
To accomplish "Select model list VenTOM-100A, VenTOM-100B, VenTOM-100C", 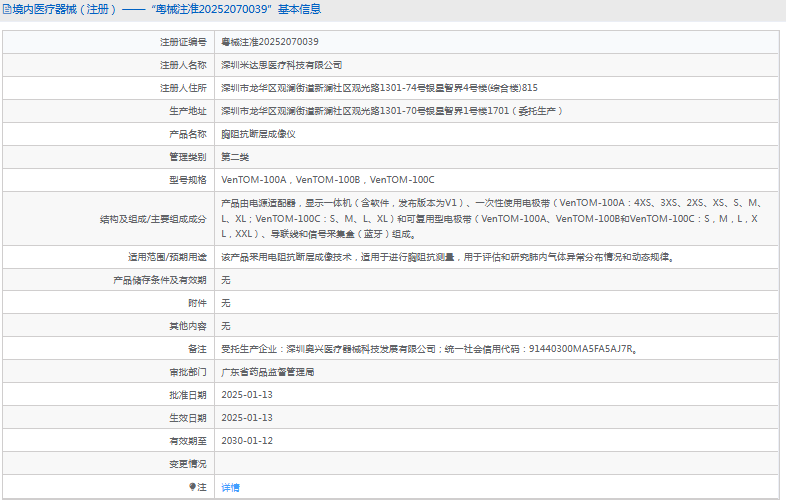I will click(x=328, y=180).
